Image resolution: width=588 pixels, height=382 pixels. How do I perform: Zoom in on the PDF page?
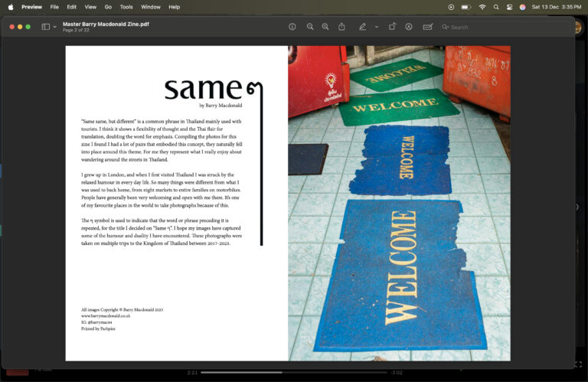[325, 27]
